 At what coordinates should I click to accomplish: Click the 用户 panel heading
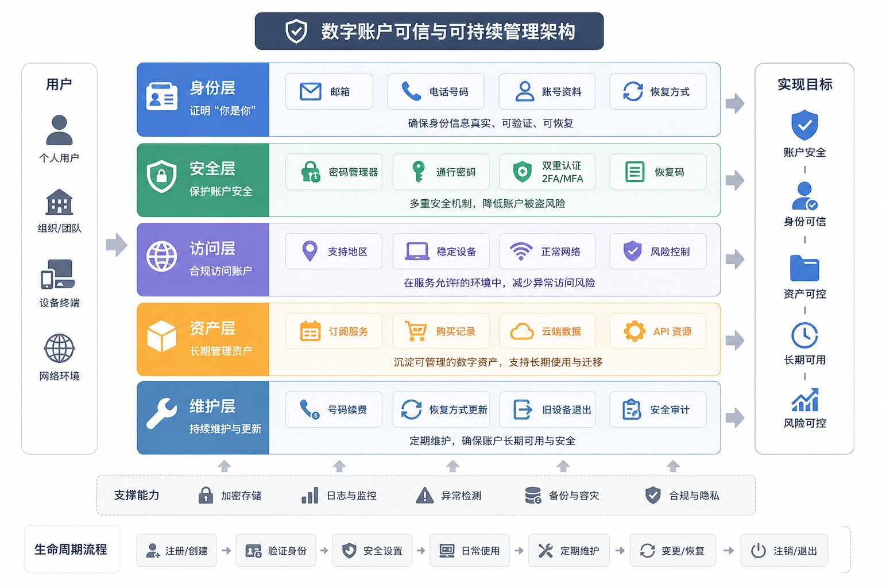[x=59, y=84]
